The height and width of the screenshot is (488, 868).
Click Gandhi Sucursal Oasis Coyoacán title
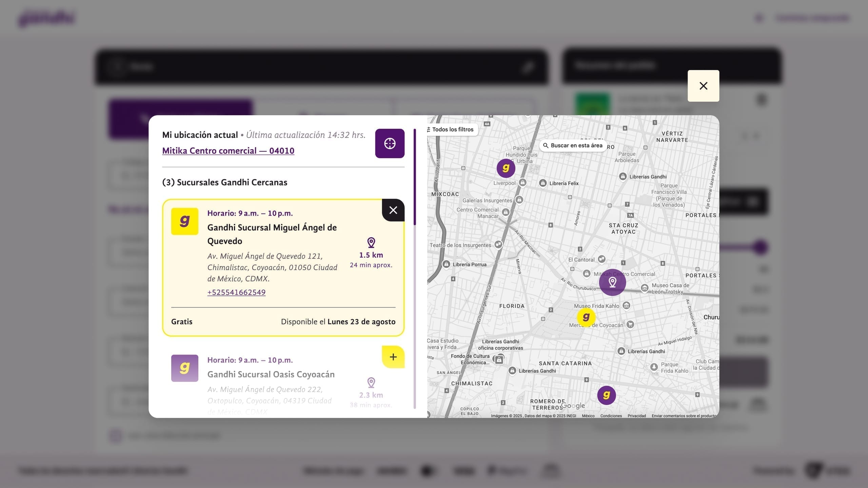click(x=271, y=374)
